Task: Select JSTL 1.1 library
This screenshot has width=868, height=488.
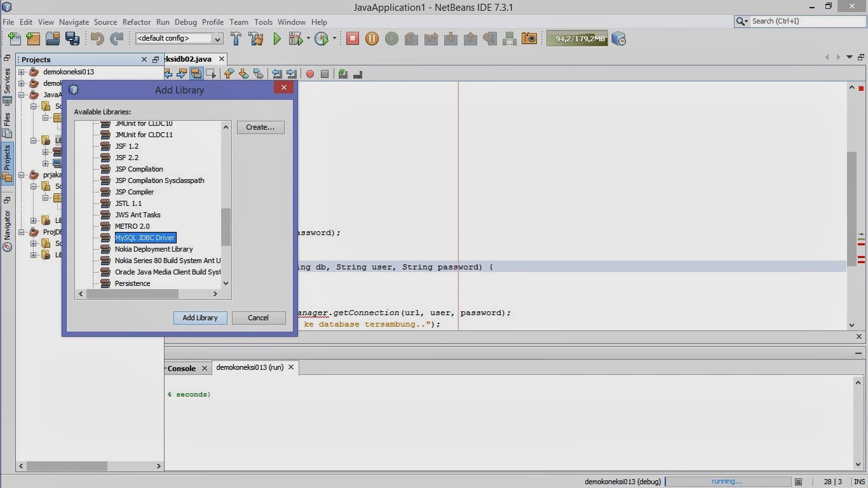Action: (x=128, y=203)
